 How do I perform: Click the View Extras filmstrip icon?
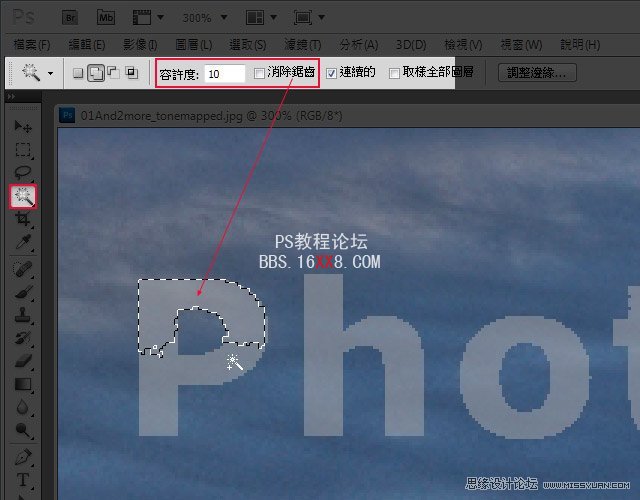(x=142, y=18)
